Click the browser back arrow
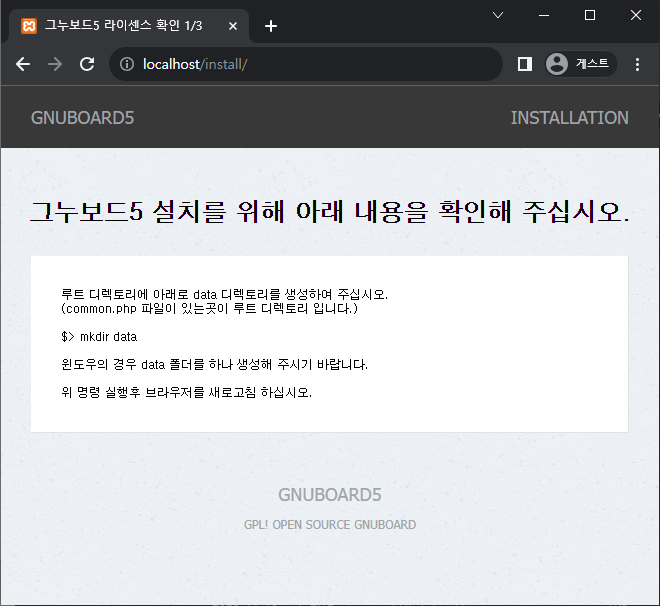 click(x=23, y=64)
